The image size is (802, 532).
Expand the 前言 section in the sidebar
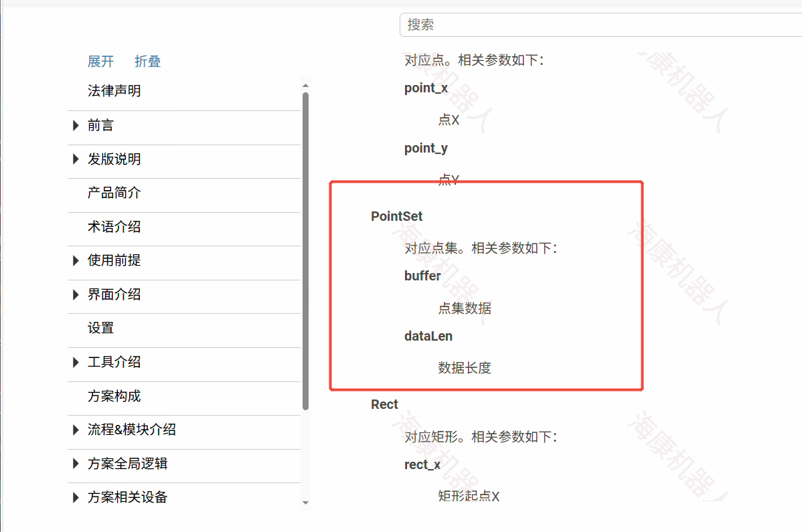[75, 125]
